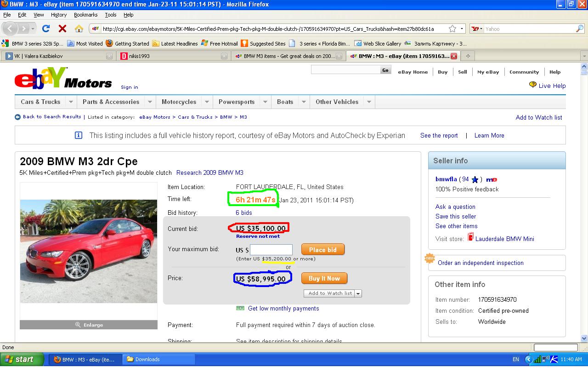This screenshot has width=588, height=368.
Task: Click the seller's 'me' page icon
Action: pyautogui.click(x=492, y=179)
